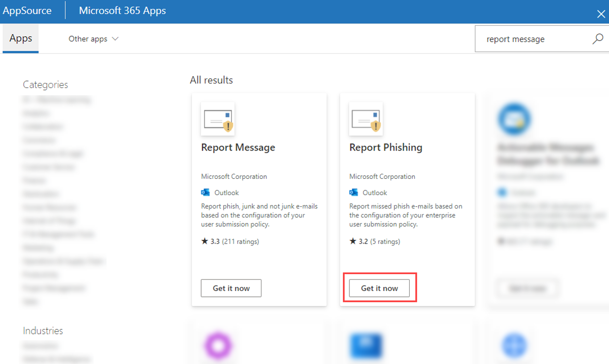Click Outlook icon on Report Message card

click(206, 193)
